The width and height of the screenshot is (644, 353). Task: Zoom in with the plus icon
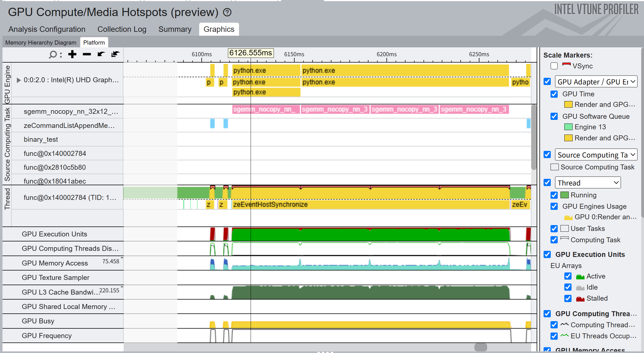[x=72, y=54]
